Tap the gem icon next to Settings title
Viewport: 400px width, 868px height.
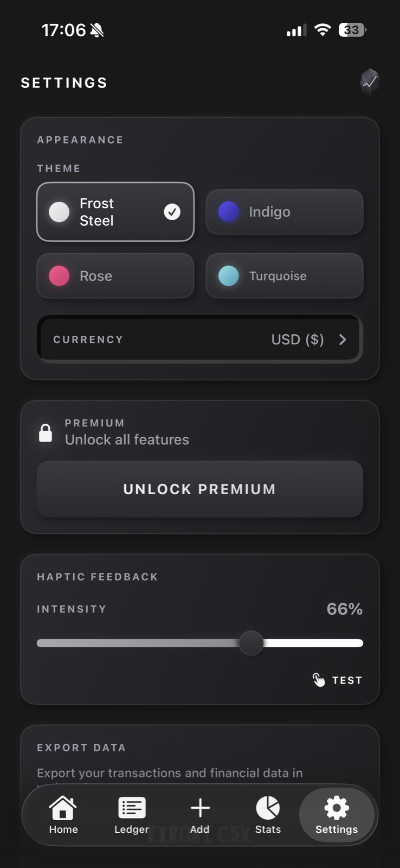click(370, 81)
